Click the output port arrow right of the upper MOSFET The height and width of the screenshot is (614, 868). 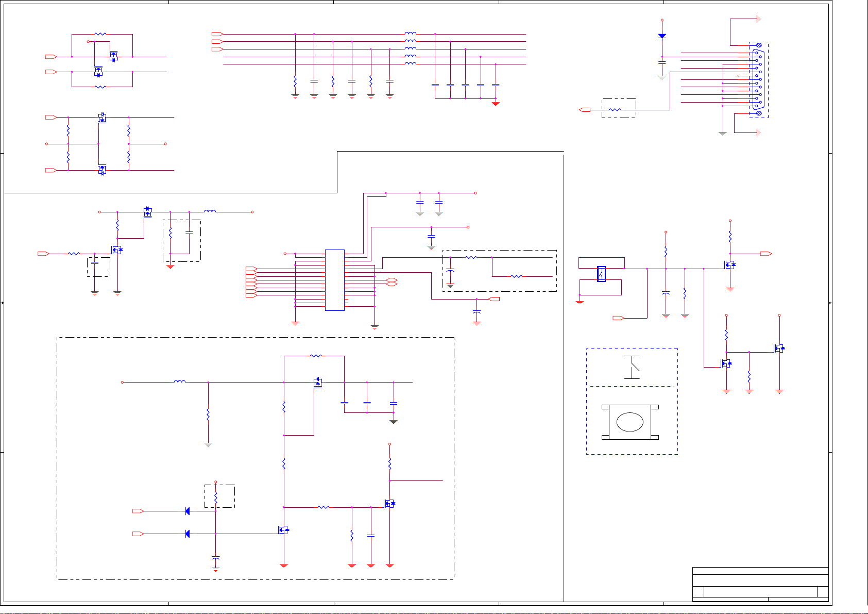(766, 254)
